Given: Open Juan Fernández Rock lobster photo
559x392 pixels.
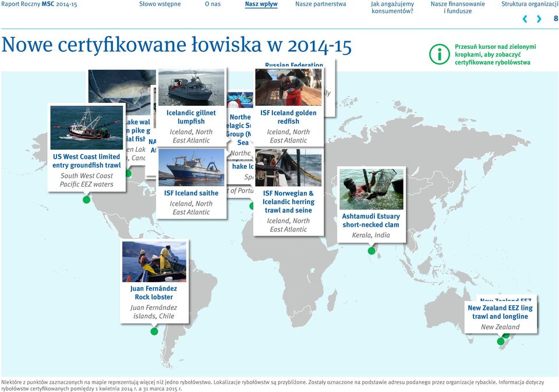Looking at the screenshot, I should point(154,262).
